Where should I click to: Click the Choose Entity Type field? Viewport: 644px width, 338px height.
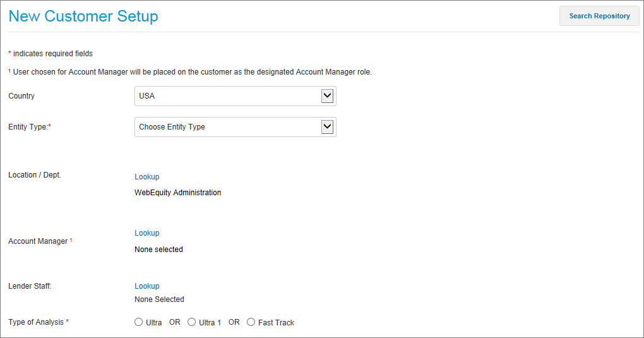click(x=236, y=127)
